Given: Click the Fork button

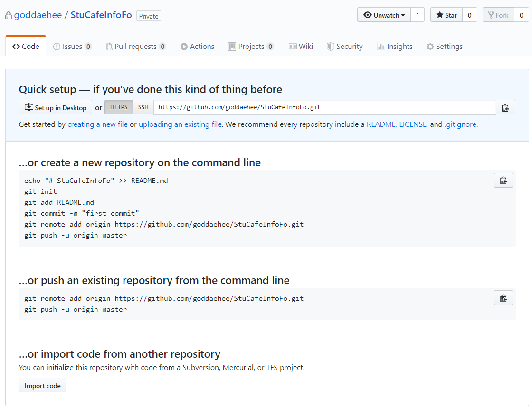Looking at the screenshot, I should pos(498,15).
